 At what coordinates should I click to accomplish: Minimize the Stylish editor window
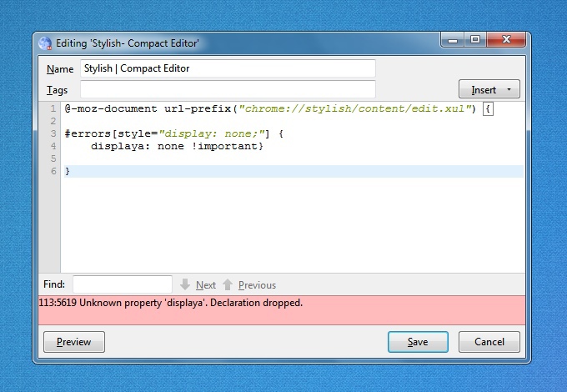[453, 40]
